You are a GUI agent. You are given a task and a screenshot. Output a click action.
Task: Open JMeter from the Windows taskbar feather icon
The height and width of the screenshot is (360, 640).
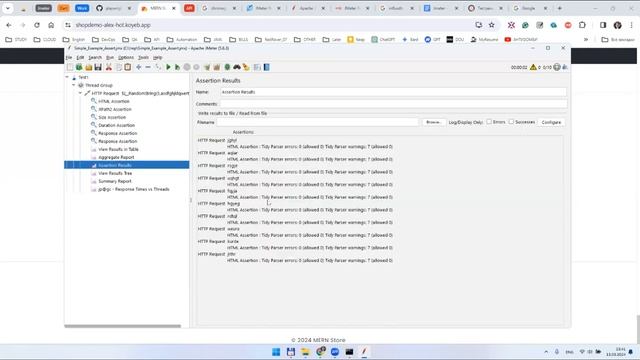364,351
